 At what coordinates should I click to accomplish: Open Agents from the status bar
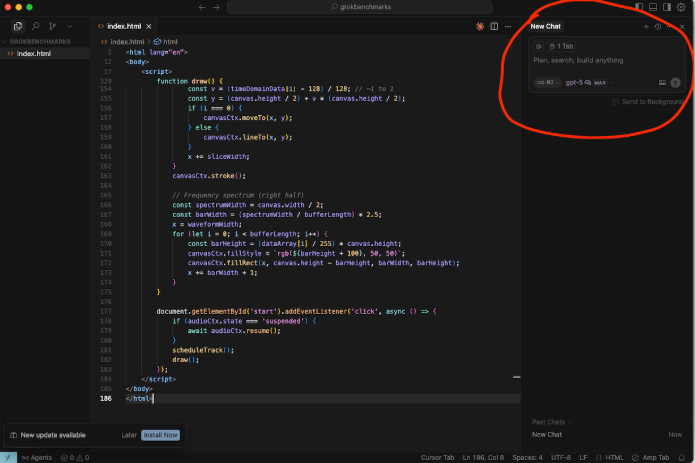[37, 458]
